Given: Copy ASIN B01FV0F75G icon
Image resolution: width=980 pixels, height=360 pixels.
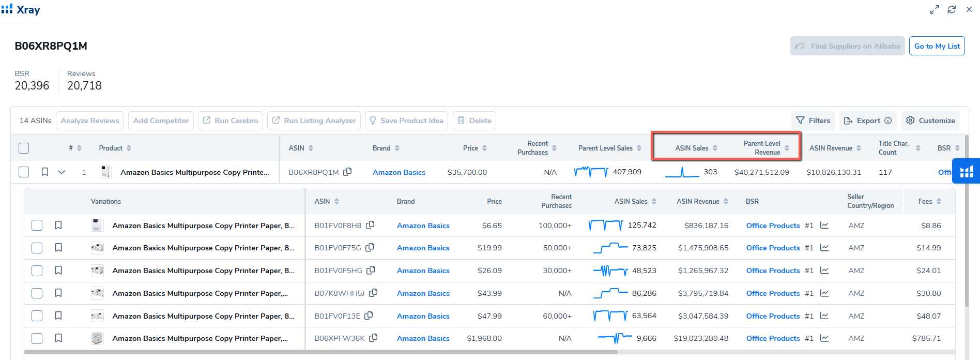Looking at the screenshot, I should tap(370, 247).
